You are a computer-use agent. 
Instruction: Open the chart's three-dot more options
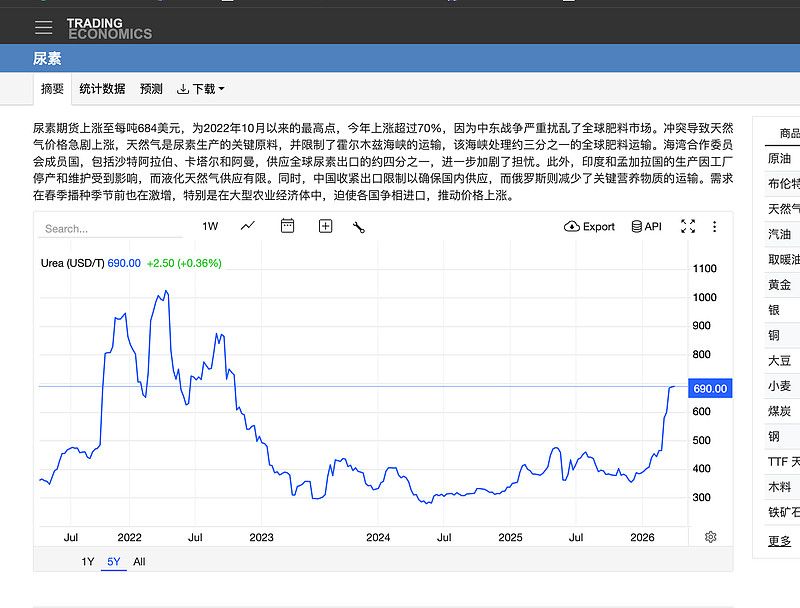coord(714,226)
